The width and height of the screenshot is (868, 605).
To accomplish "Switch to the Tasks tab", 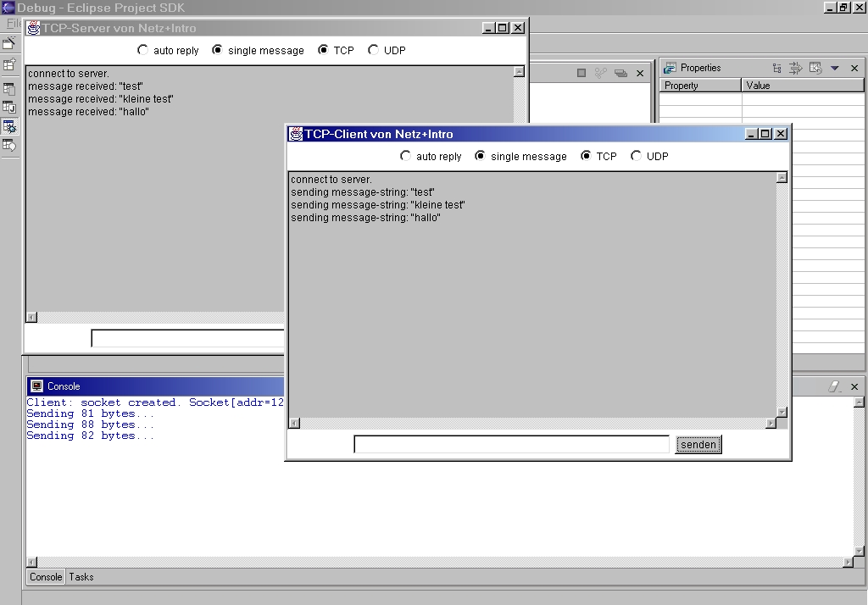I will [81, 577].
